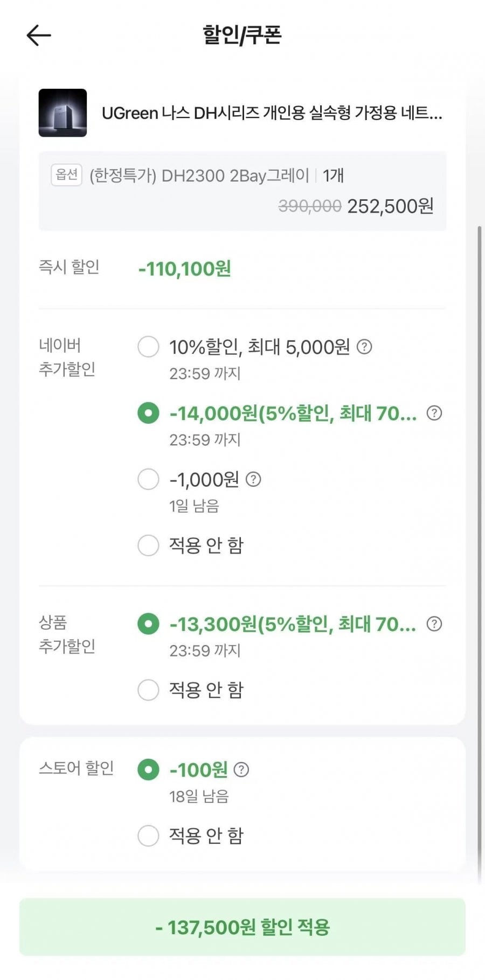Screen dimensions: 485x980
Task: Open help icon beside 10%할인 coupon
Action: [365, 347]
